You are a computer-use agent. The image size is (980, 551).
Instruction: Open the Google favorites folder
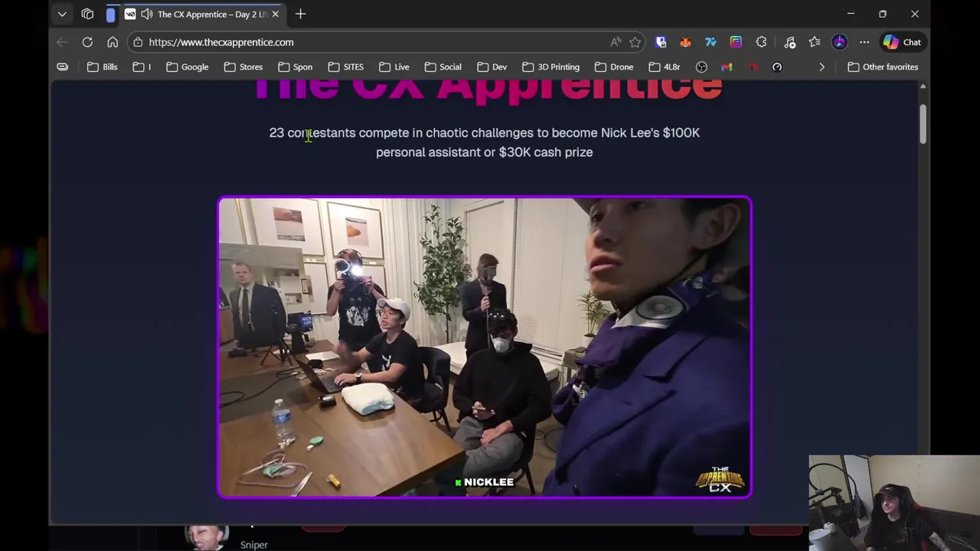coord(188,67)
